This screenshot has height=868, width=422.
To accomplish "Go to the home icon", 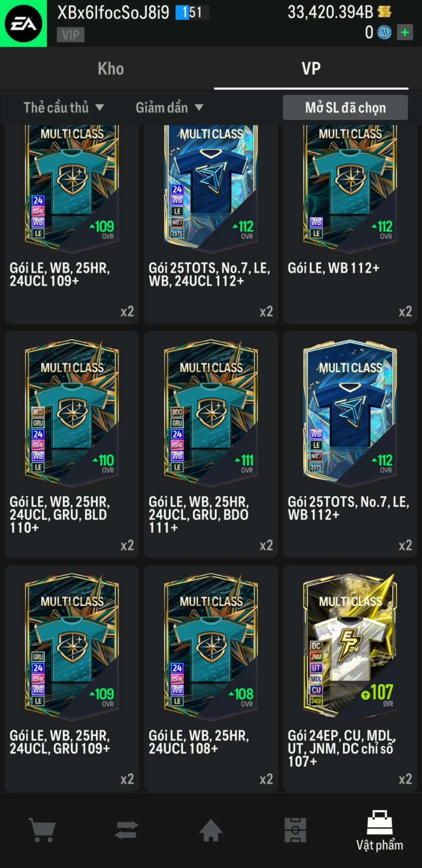I will (211, 829).
